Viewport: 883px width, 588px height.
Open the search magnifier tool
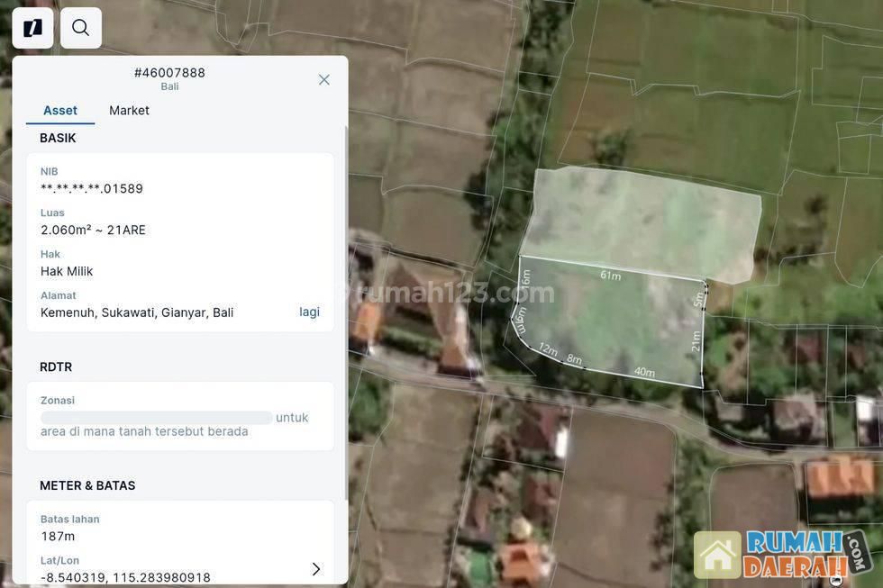tap(80, 28)
